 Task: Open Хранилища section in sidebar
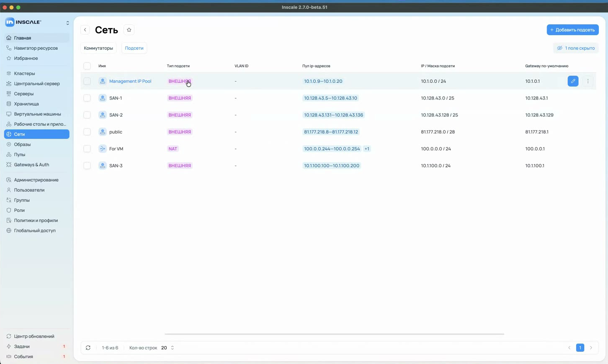[36, 104]
